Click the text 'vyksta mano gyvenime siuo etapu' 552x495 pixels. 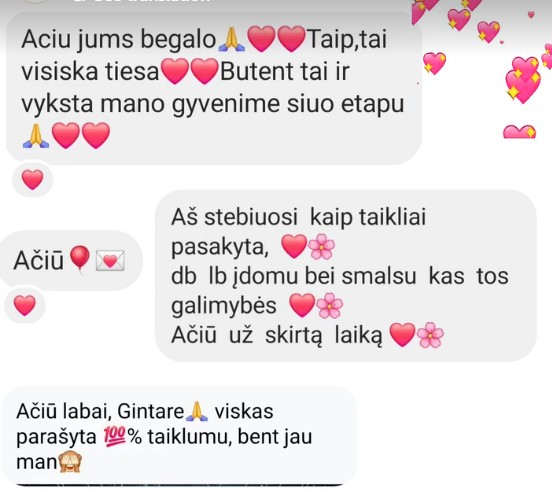tap(213, 105)
